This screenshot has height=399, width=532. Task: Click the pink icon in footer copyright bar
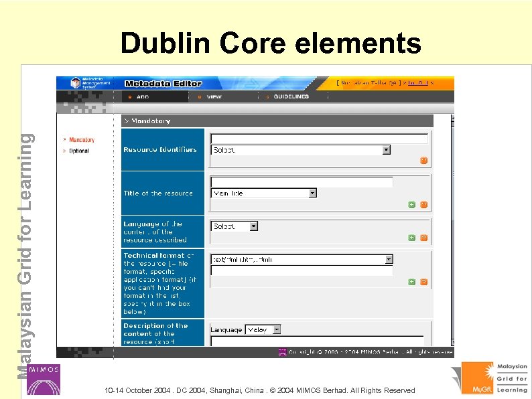282,352
